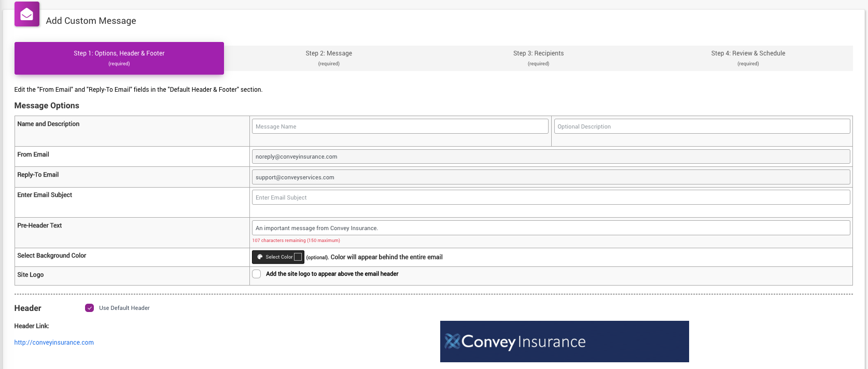Open Step 4: Review & Schedule
This screenshot has height=369, width=868.
point(748,58)
